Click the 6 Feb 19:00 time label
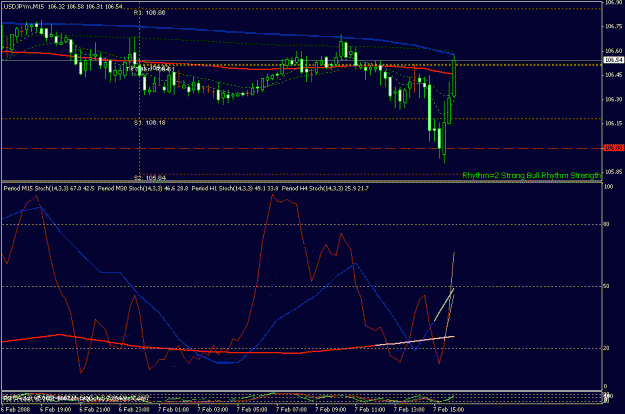This screenshot has height=414, width=625. point(55,410)
